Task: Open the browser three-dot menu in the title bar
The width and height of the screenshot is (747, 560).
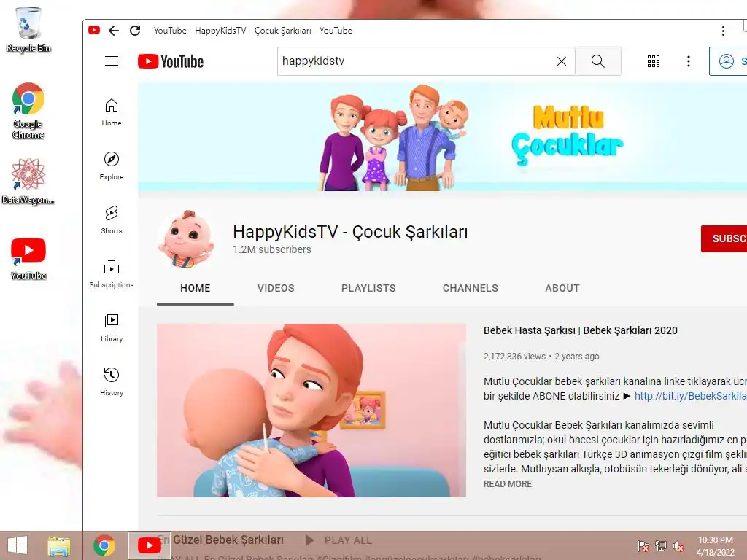Action: click(723, 31)
